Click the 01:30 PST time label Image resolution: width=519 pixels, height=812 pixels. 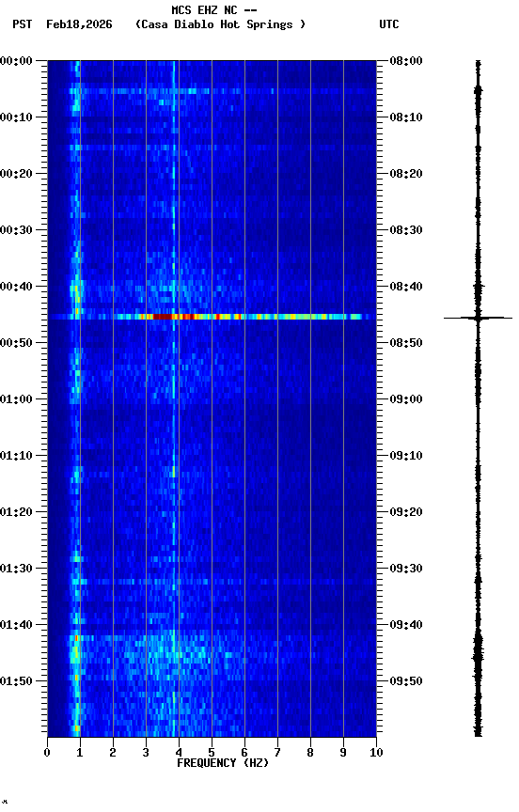tap(16, 569)
